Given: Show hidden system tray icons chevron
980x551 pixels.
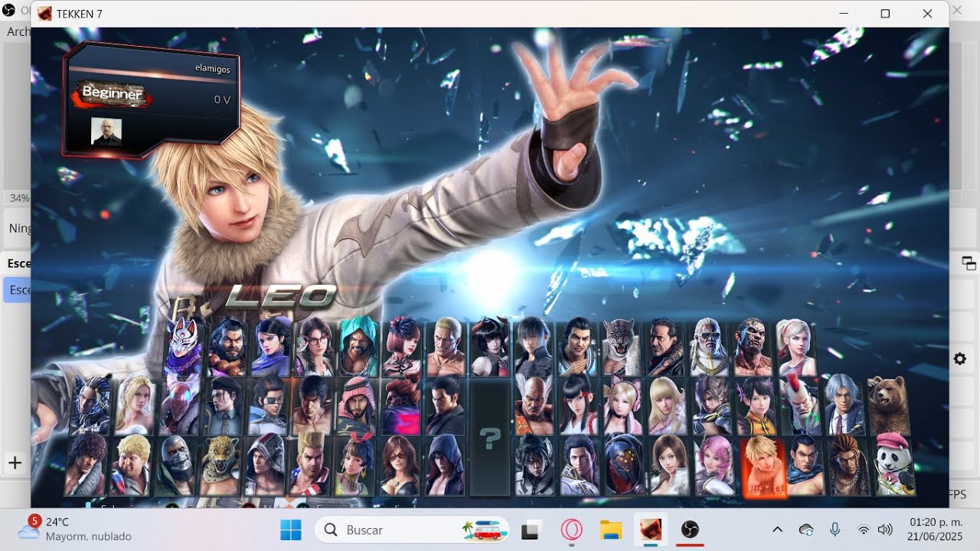Looking at the screenshot, I should click(777, 530).
